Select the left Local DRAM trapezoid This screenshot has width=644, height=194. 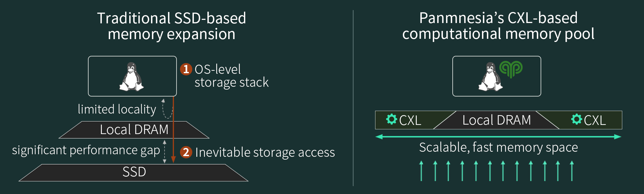point(134,130)
